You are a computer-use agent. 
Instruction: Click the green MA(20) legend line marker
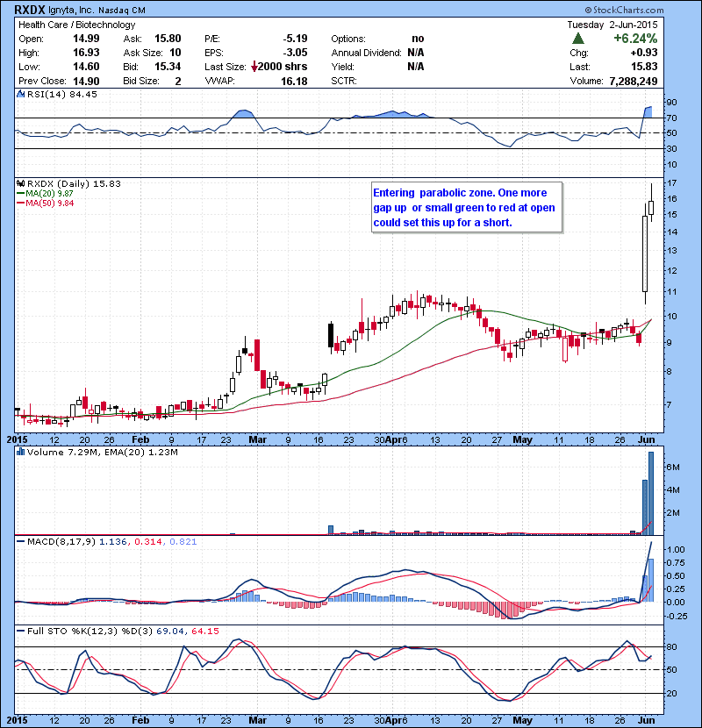(x=21, y=194)
